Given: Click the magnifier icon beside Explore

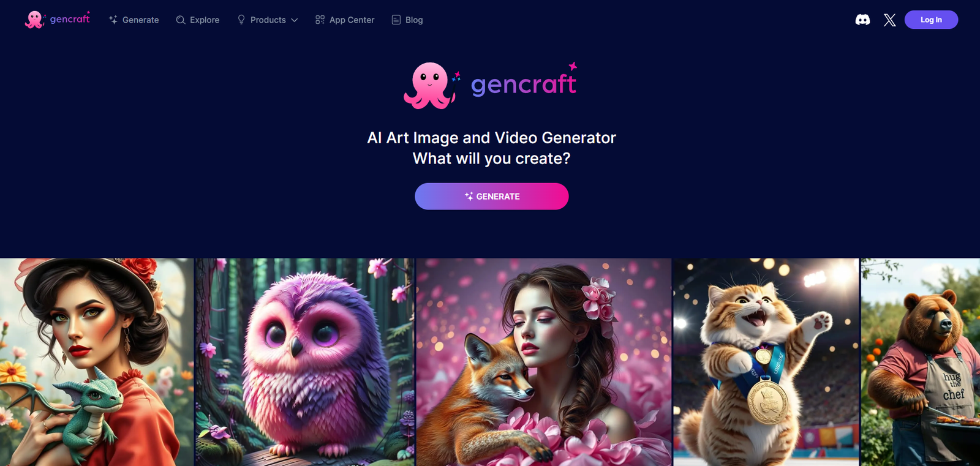Looking at the screenshot, I should (181, 20).
